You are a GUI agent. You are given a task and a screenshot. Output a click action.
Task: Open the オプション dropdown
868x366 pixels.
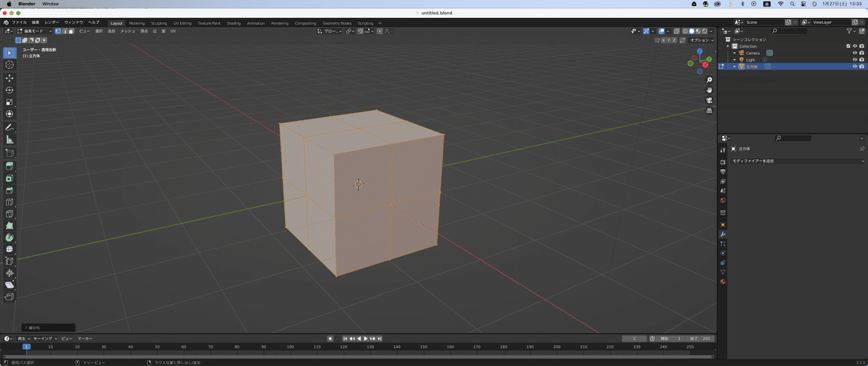701,41
